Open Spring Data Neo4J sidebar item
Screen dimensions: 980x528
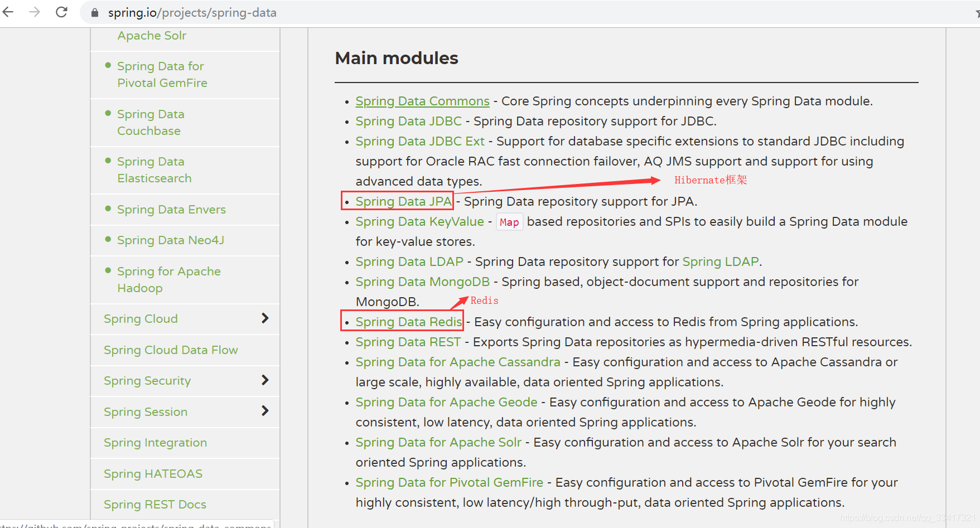pos(171,240)
